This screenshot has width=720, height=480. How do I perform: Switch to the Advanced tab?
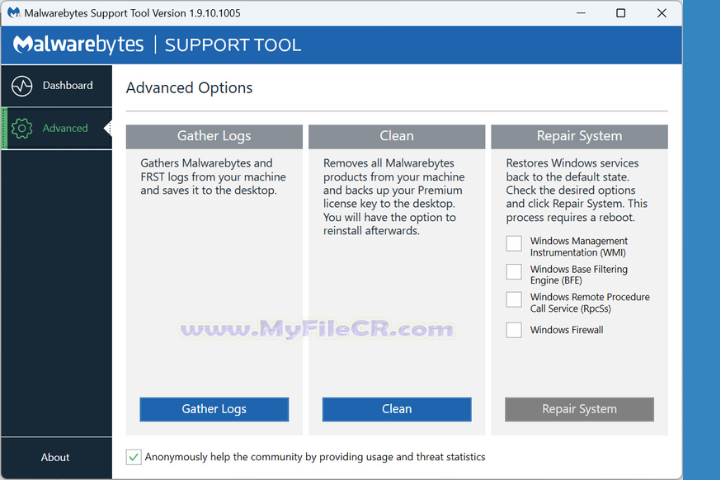tap(56, 128)
